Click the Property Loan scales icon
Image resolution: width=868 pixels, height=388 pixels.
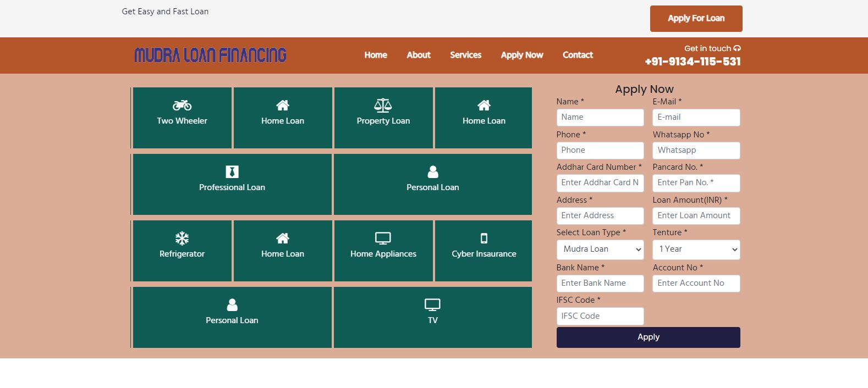[383, 105]
